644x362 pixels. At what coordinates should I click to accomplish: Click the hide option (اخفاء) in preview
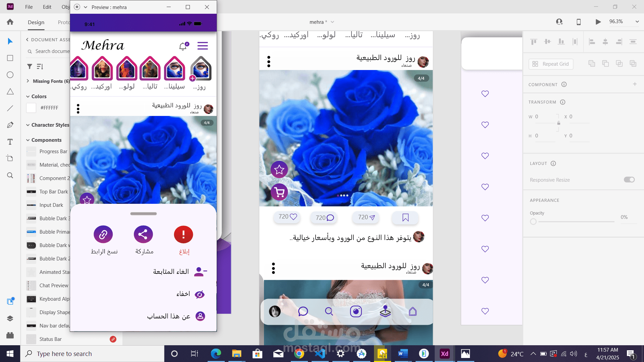pyautogui.click(x=191, y=294)
